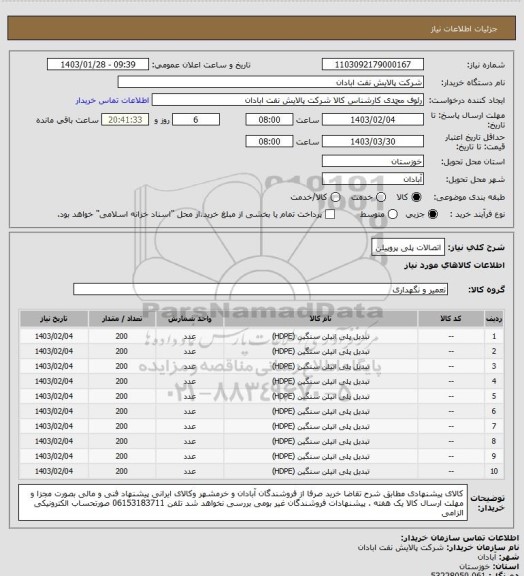The height and width of the screenshot is (576, 524).
Task: Click the item name in row 4
Action: click(320, 382)
